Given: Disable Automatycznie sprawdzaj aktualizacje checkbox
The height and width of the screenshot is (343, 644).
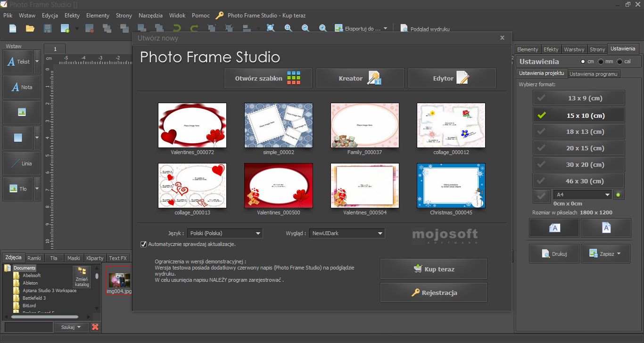Looking at the screenshot, I should (144, 244).
